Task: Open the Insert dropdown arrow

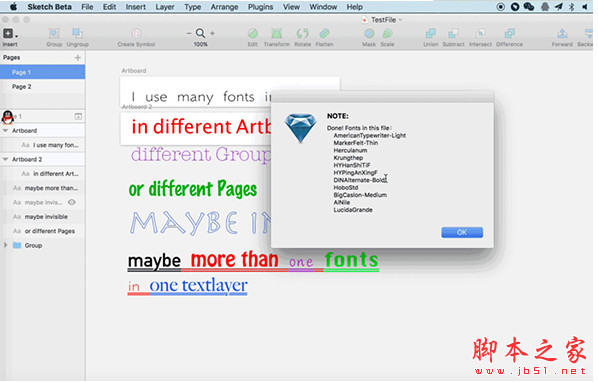Action: (16, 36)
